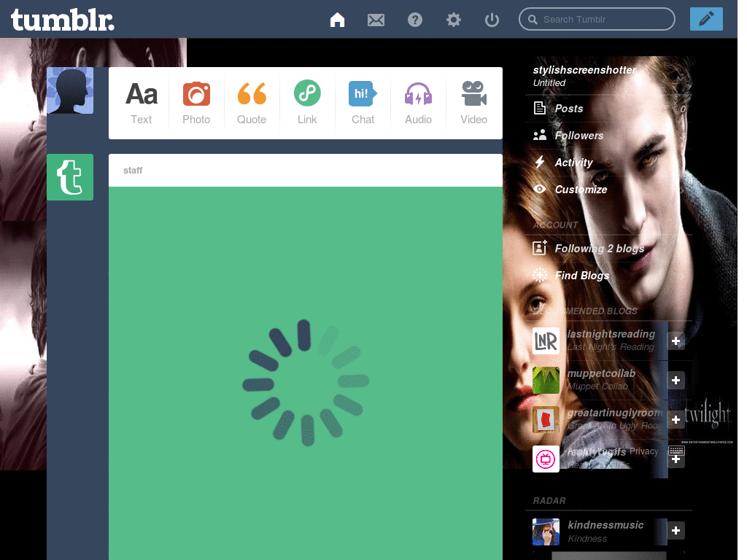Follow lastnightsreading with the plus button
The height and width of the screenshot is (560, 747).
click(676, 341)
